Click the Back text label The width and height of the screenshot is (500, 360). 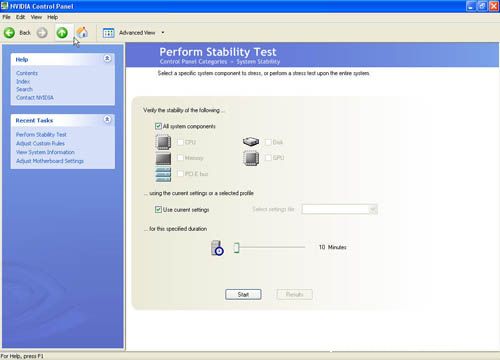pyautogui.click(x=25, y=33)
